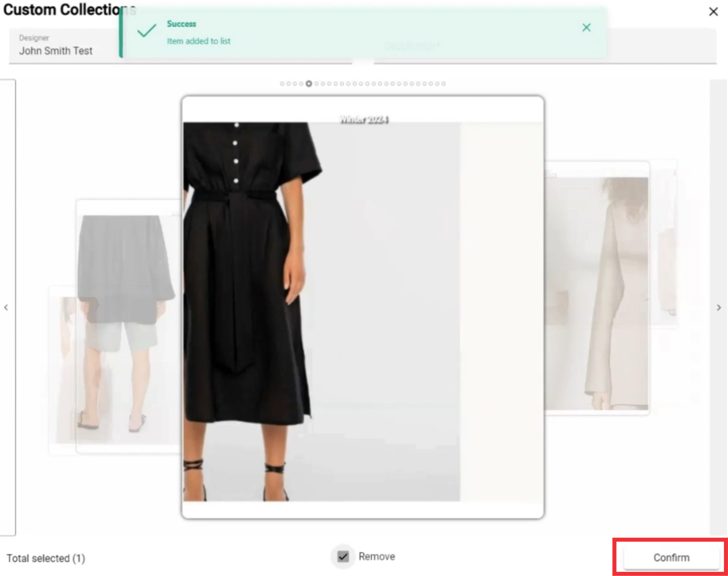Click the Confirm button
Image resolution: width=728 pixels, height=576 pixels.
pos(671,558)
